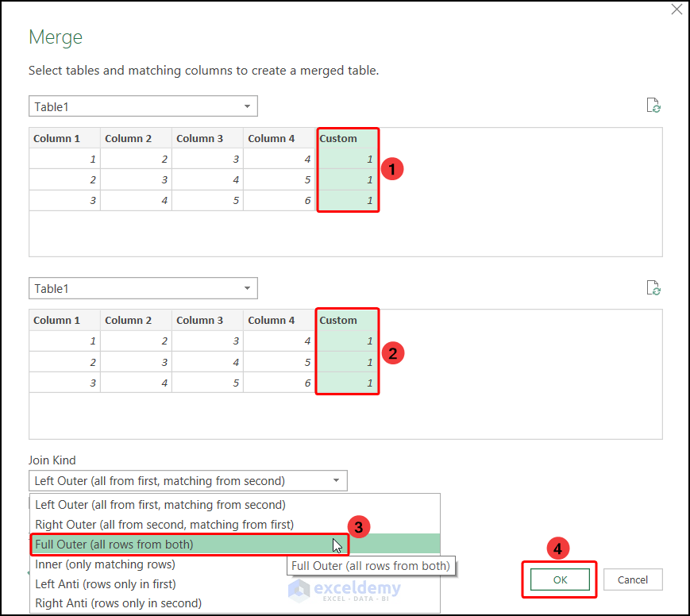The width and height of the screenshot is (690, 616).
Task: Click Cancel to dismiss the Merge dialog
Action: click(633, 579)
